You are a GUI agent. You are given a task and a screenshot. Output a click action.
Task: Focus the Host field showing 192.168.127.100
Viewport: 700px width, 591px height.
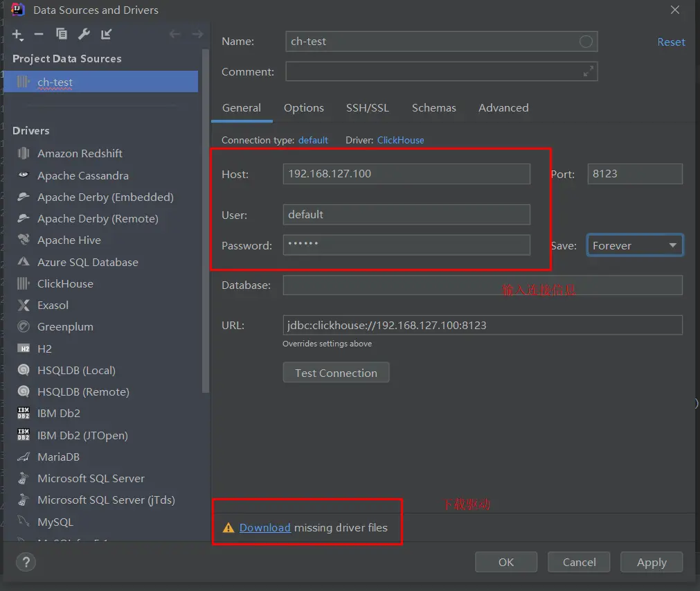point(406,174)
